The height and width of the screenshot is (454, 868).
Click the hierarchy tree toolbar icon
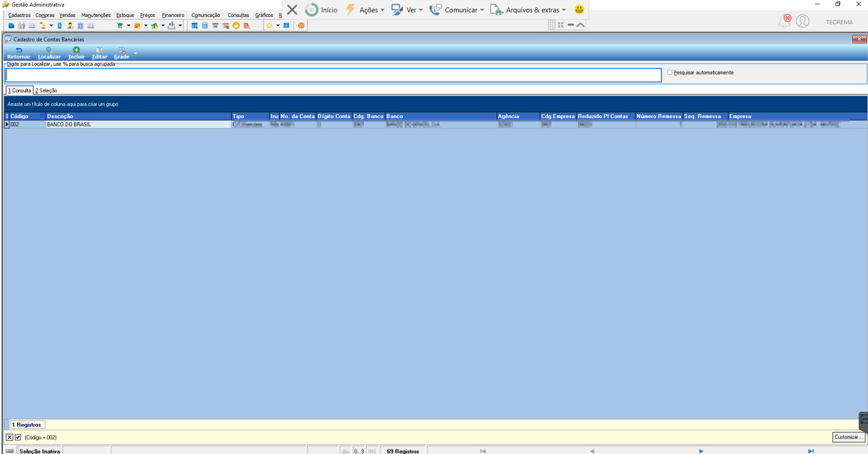pos(43,26)
